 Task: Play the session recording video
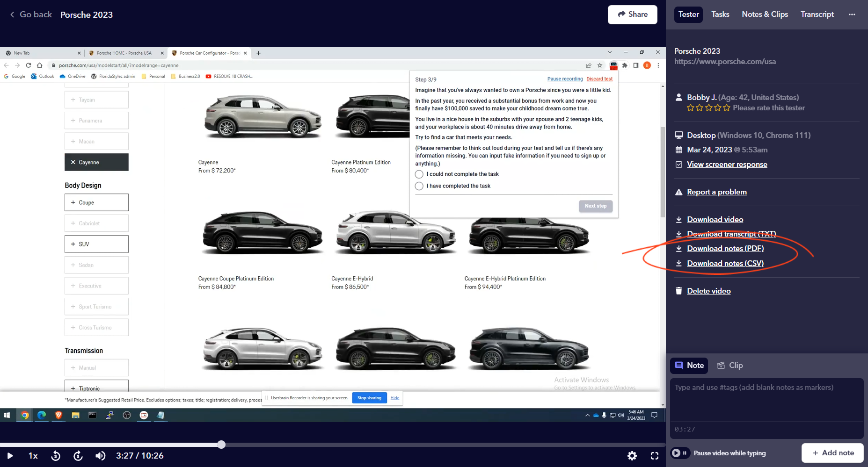coord(10,456)
